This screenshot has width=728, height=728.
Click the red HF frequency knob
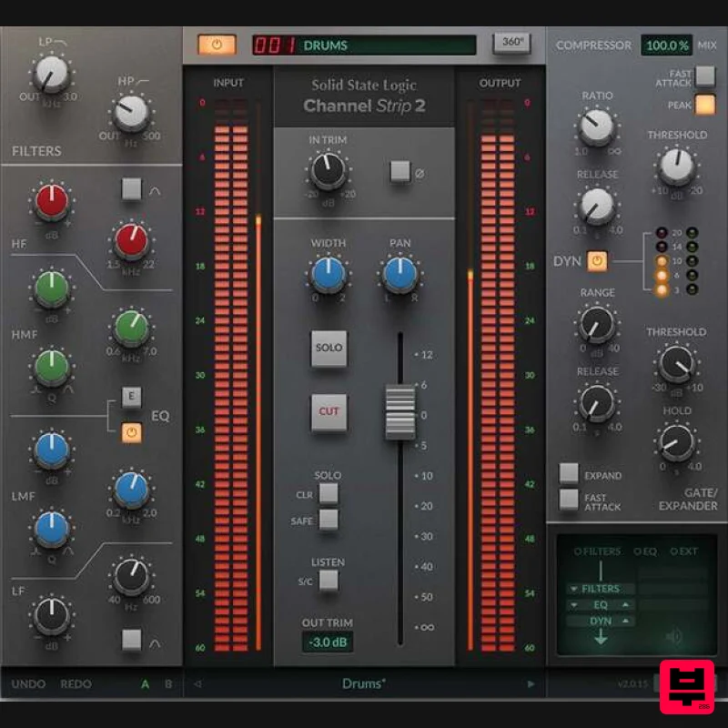tap(131, 240)
